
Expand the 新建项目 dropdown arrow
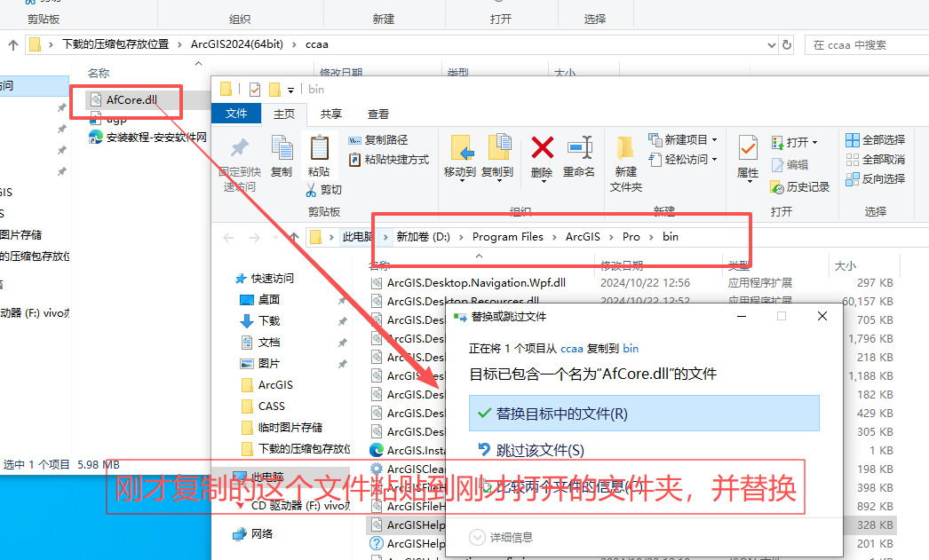pos(716,140)
